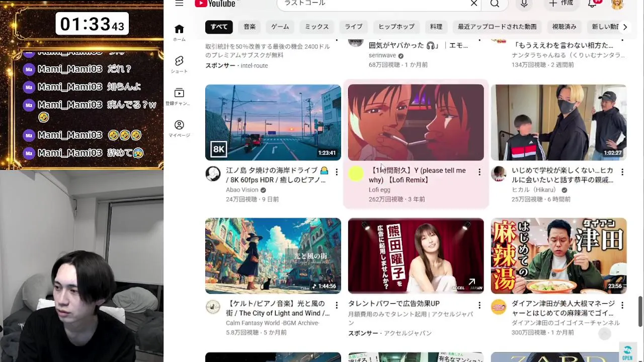Viewport: 644px width, 362px height.
Task: Open more options for 光と風の街 video
Action: (x=337, y=305)
